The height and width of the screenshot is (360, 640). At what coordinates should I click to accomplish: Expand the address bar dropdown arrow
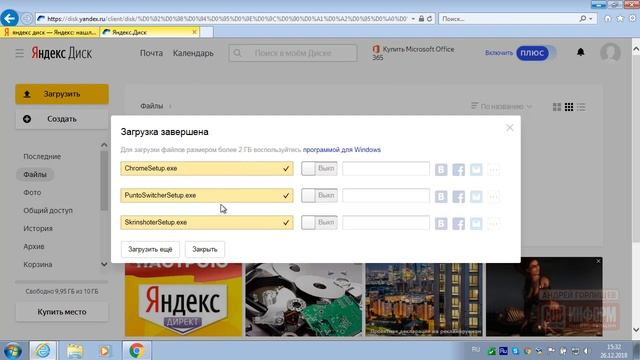(413, 19)
